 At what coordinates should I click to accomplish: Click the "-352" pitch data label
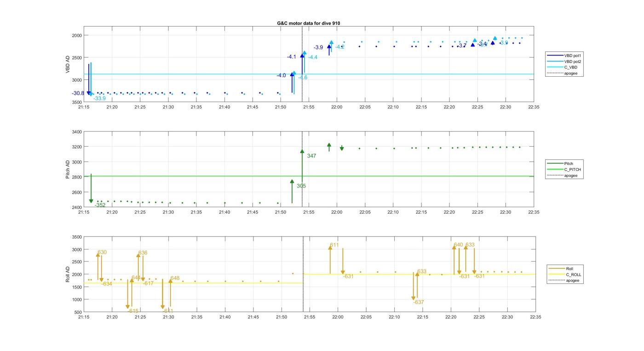pyautogui.click(x=100, y=205)
